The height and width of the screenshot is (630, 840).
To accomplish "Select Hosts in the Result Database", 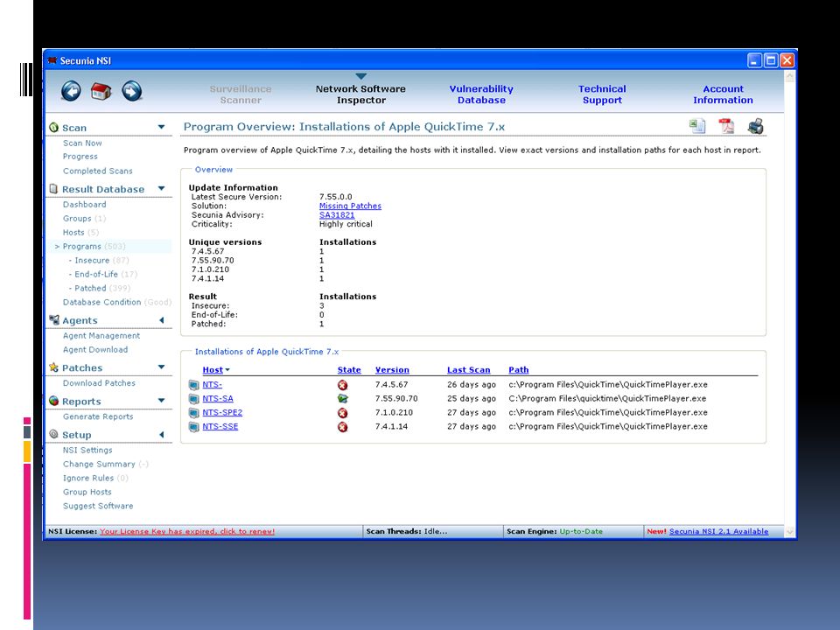I will pos(80,233).
